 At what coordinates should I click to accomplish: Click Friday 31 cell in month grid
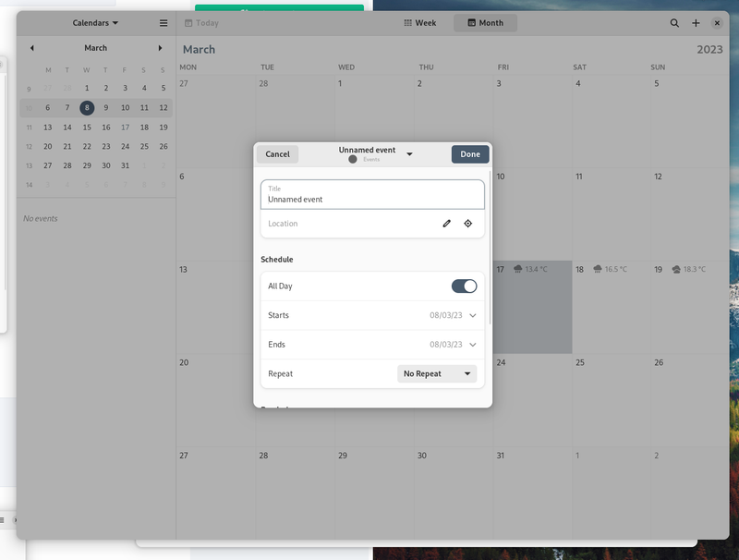pos(533,493)
